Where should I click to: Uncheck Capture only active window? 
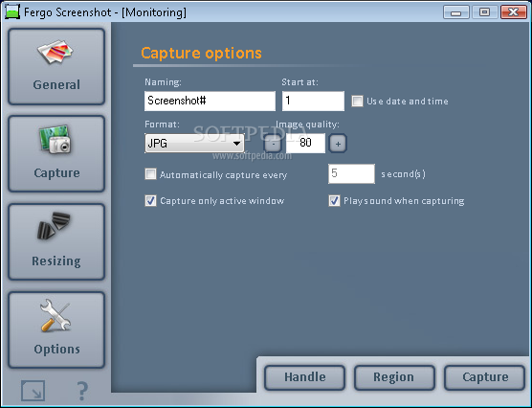tap(150, 201)
